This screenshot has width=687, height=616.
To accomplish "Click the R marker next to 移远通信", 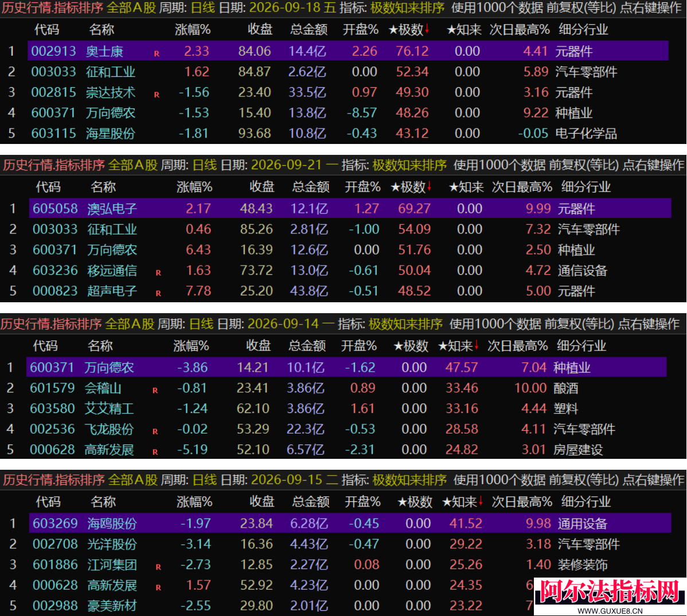I will click(x=158, y=272).
